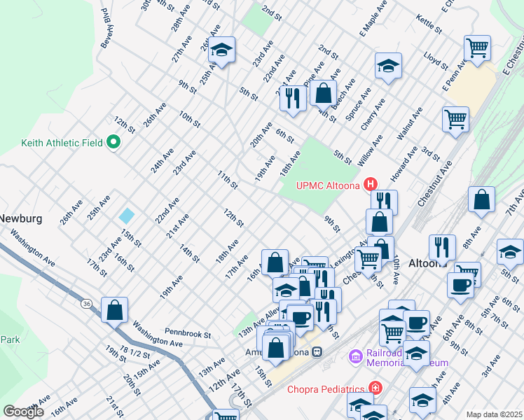Select the school marker beside Spruce Ave
524x420 pixels.
(388, 67)
